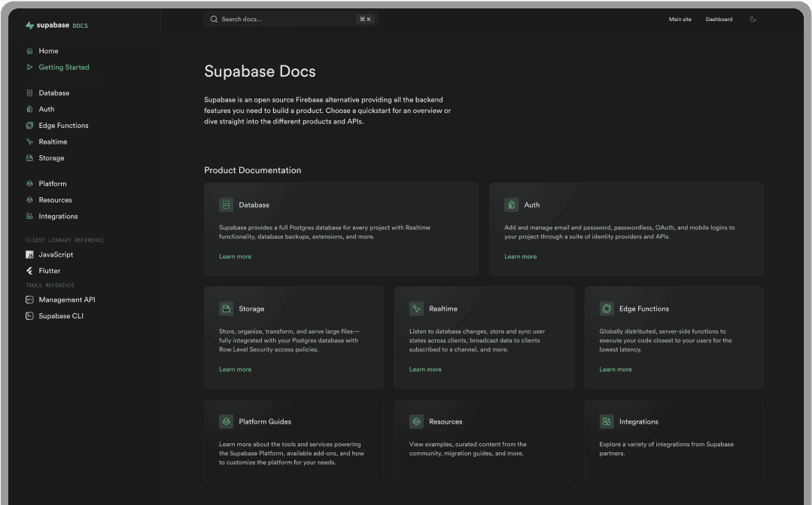Click Learn more on the Storage card
Image resolution: width=812 pixels, height=505 pixels.
[235, 370]
